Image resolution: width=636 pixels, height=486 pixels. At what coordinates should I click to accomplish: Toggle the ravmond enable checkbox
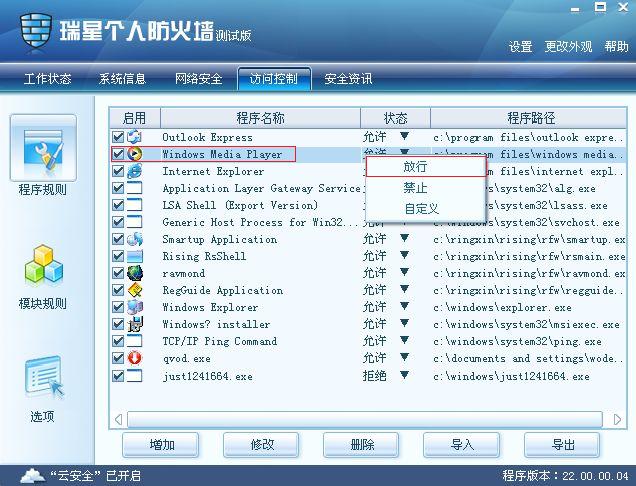pos(118,273)
